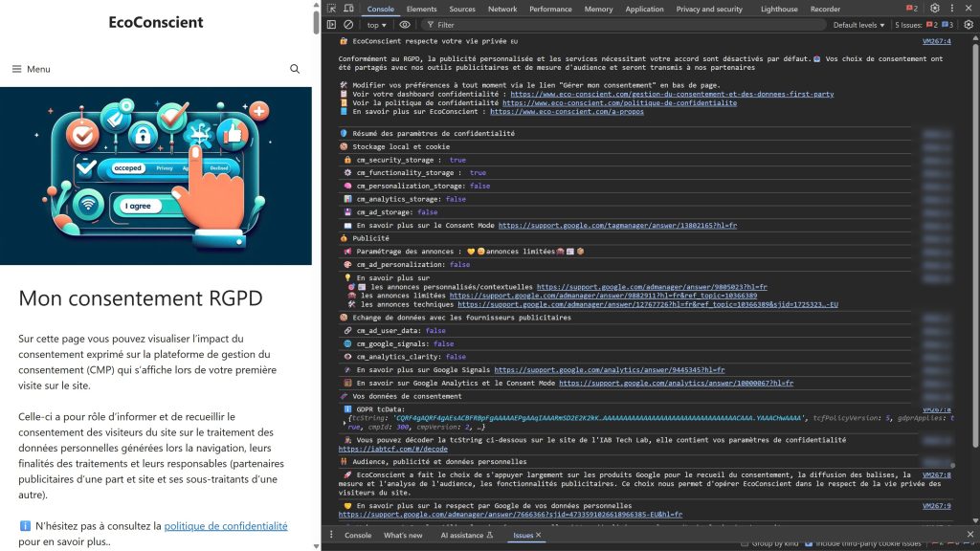Open the Performance tab
The width and height of the screenshot is (980, 551).
click(x=550, y=9)
